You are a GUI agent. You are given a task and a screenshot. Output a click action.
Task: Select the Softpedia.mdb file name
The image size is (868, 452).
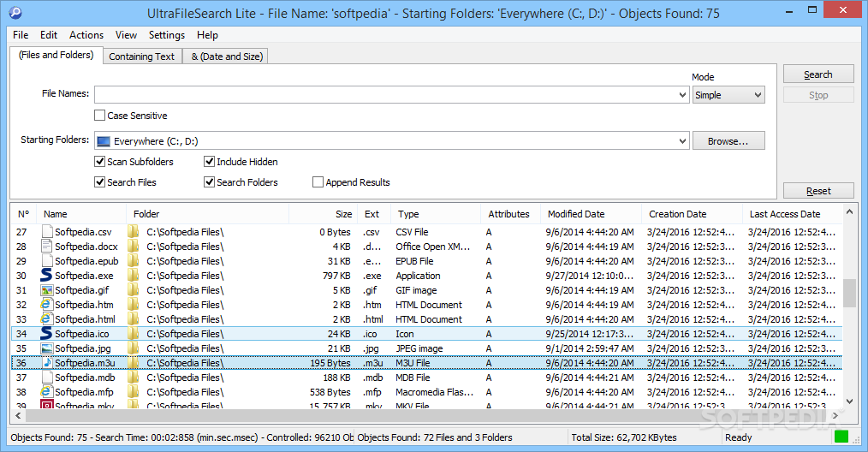(85, 378)
